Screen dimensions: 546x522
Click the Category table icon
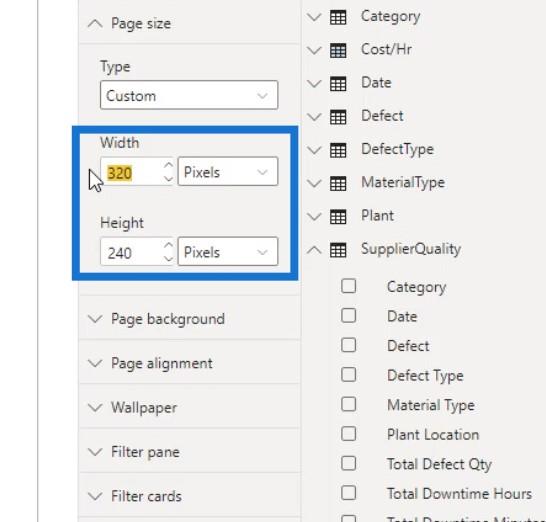point(338,17)
